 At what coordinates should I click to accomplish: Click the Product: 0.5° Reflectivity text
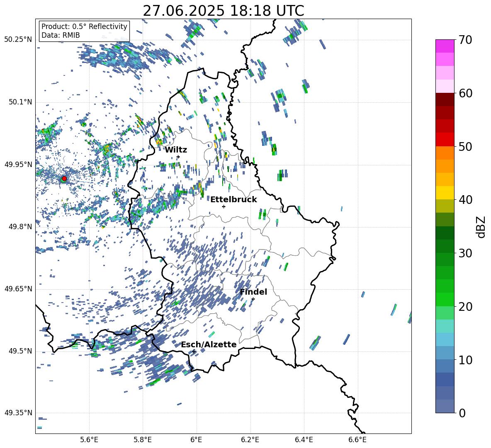[84, 27]
